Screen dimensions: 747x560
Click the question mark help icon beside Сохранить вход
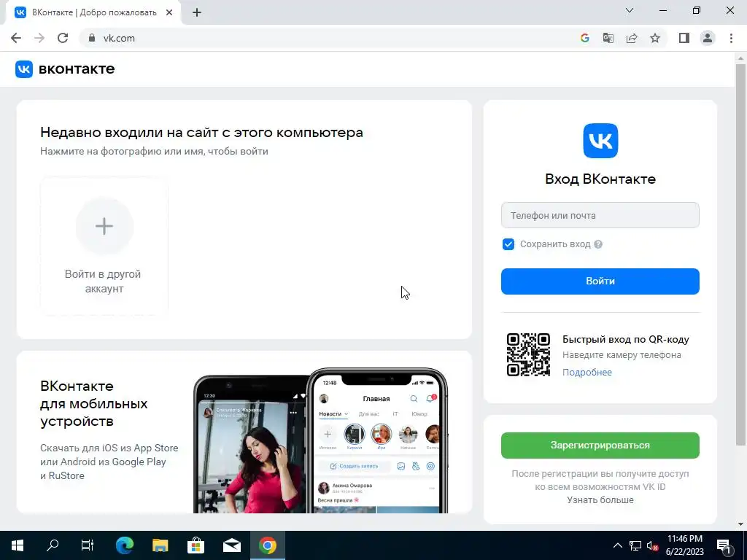tap(598, 244)
